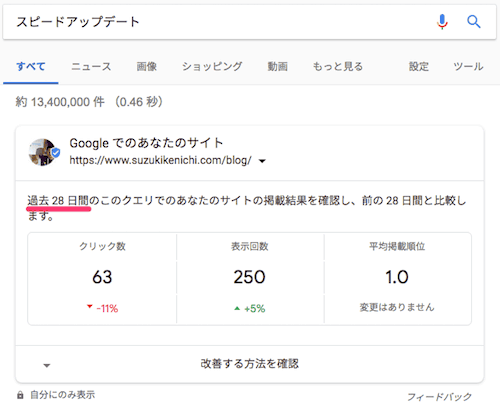The width and height of the screenshot is (500, 406).
Task: Click the site profile avatar image
Action: tap(42, 152)
